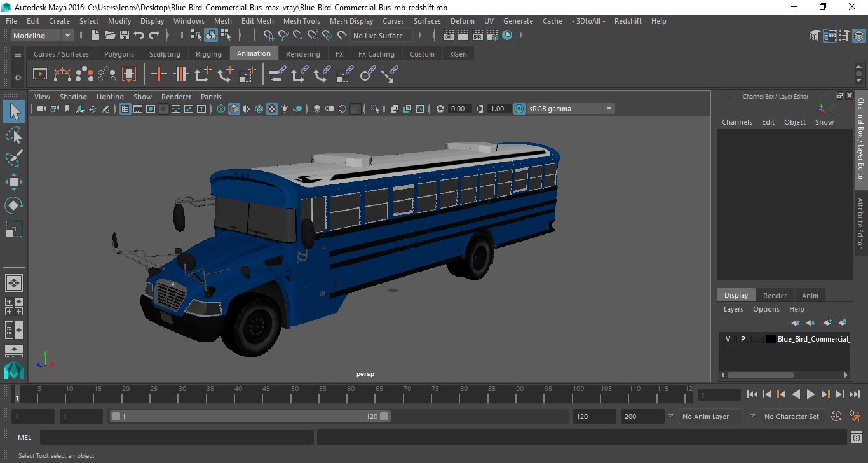868x463 pixels.
Task: Select the Rotate tool in toolbox
Action: coord(14,205)
